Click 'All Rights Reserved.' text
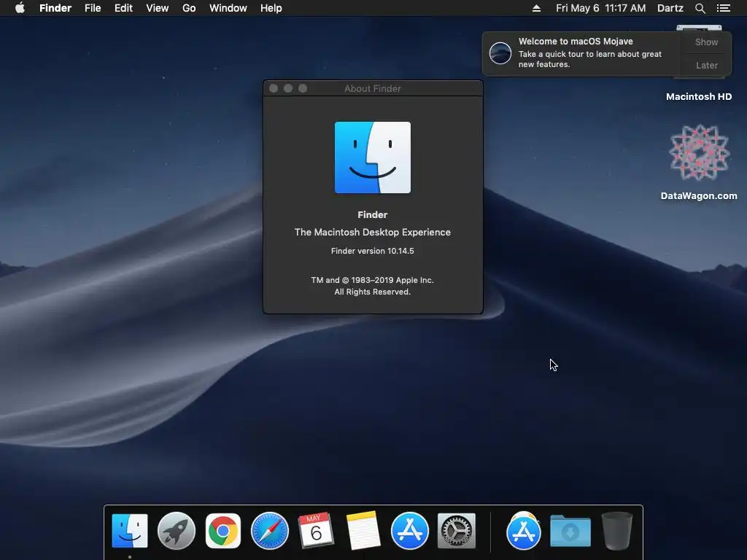 373,292
